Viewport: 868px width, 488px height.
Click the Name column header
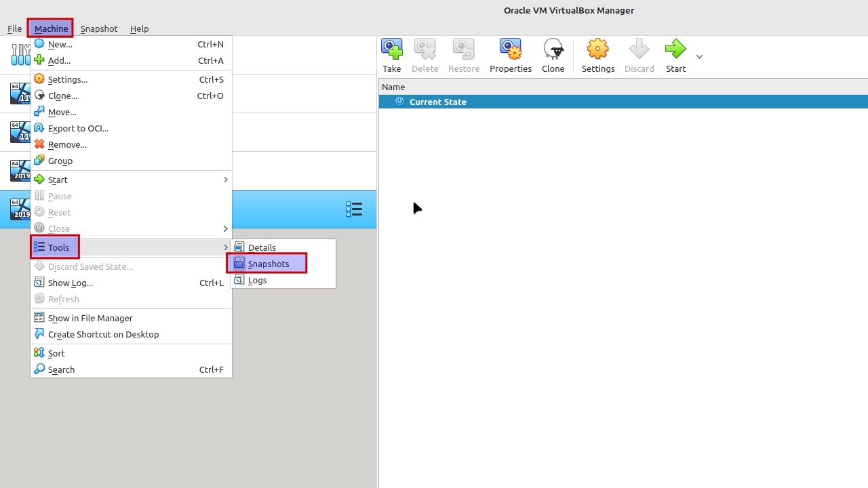[623, 87]
